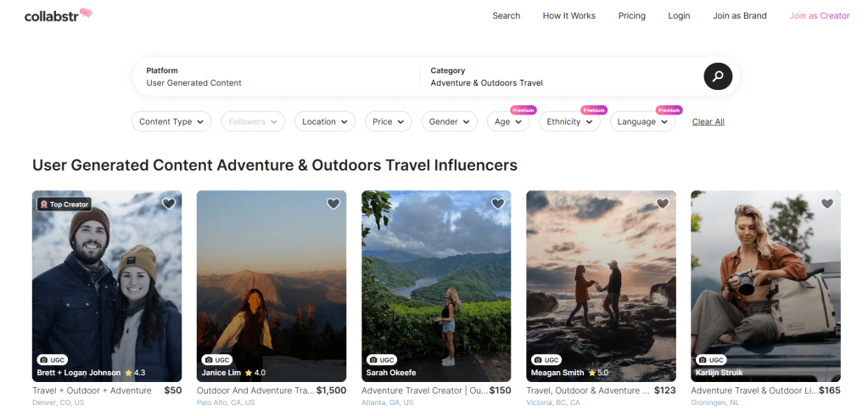Click UGC camera badge on Janice Lim
The image size is (868, 416).
(218, 360)
